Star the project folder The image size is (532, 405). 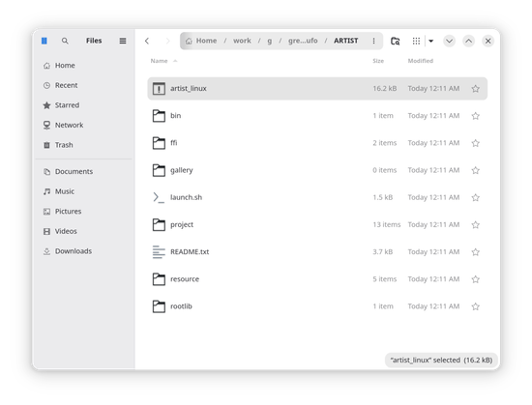click(x=475, y=224)
